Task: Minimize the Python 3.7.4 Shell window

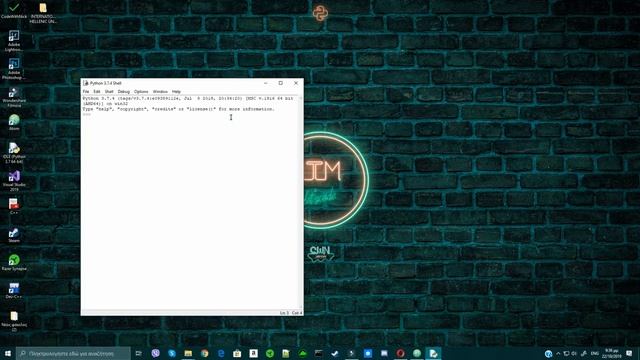Action: point(266,83)
